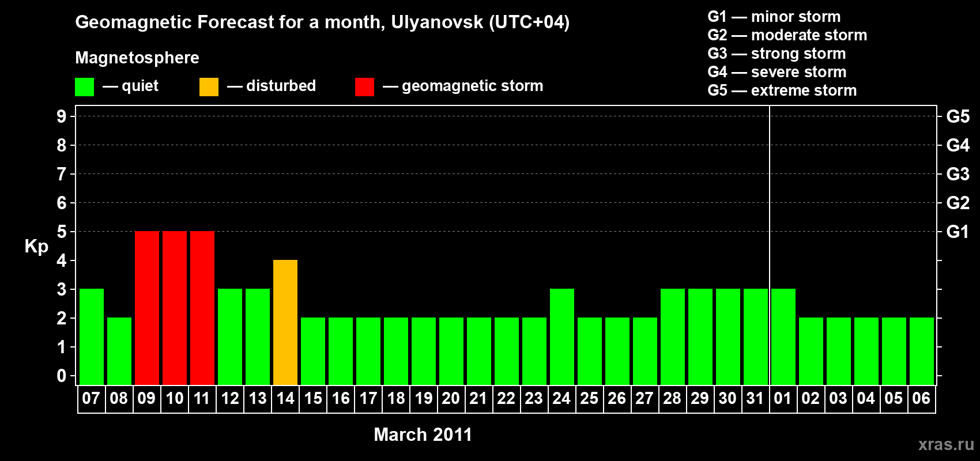Click the G2 label on right axis
Image resolution: width=980 pixels, height=461 pixels.
pos(958,203)
